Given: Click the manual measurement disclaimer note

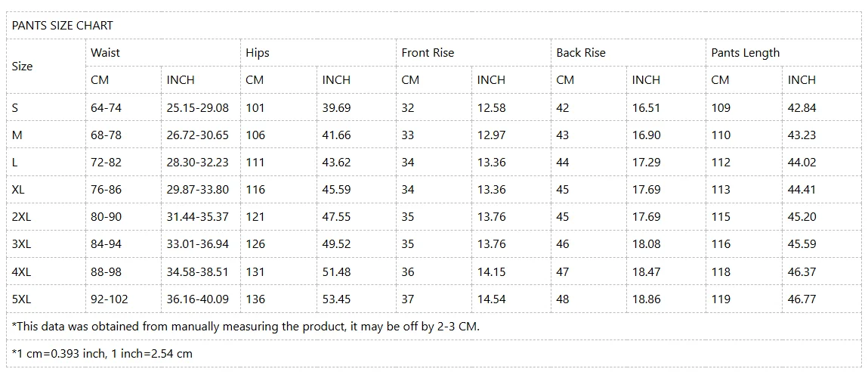Looking at the screenshot, I should (x=246, y=326).
